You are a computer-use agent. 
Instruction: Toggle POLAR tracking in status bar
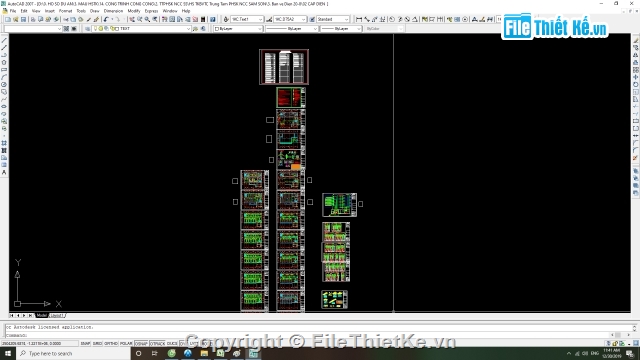126,344
